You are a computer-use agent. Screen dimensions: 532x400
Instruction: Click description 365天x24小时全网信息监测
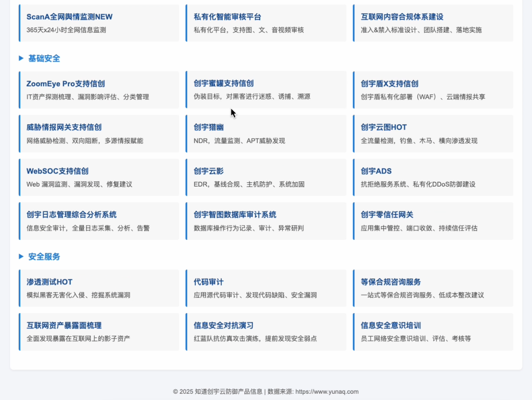(x=66, y=30)
